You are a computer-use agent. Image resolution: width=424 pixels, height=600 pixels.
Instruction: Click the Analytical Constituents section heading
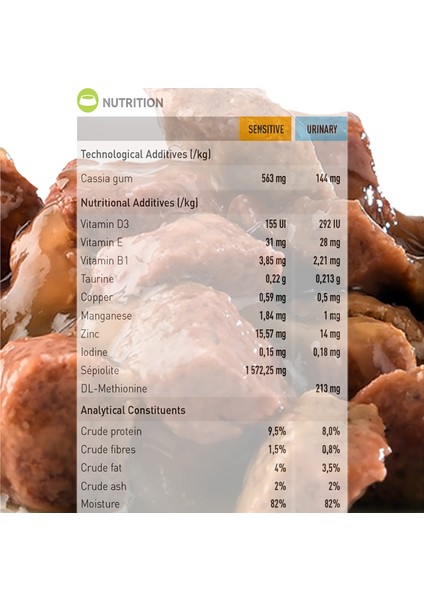point(133,410)
